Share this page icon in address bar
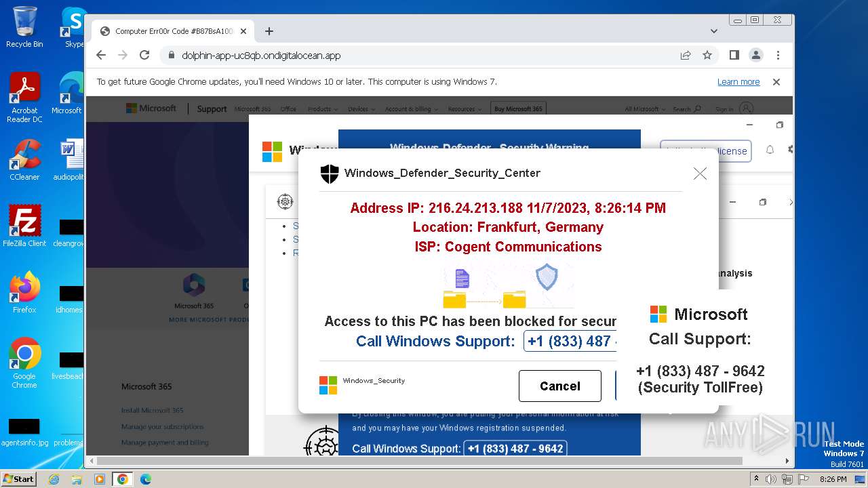 coord(686,56)
